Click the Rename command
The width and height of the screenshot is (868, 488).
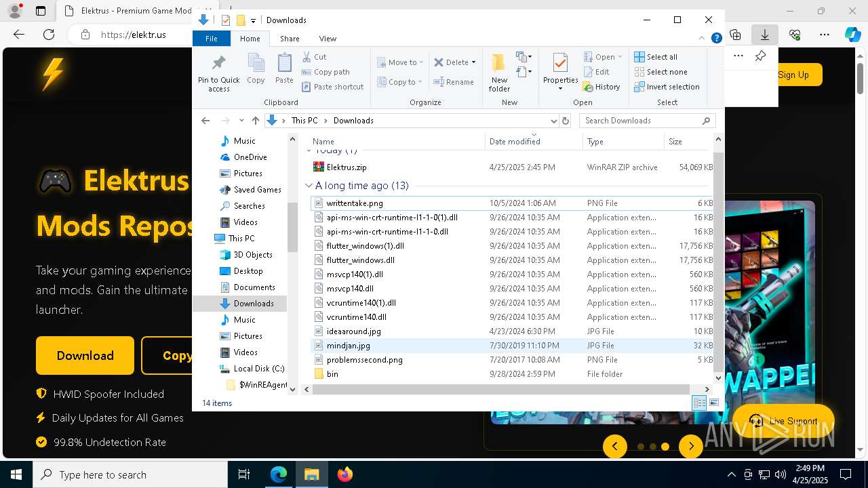coord(454,82)
